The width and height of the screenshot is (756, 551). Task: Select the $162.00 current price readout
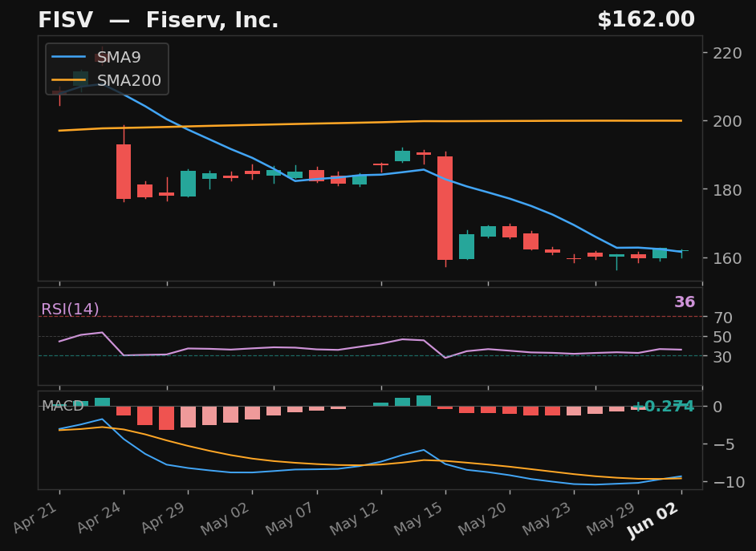pyautogui.click(x=646, y=20)
